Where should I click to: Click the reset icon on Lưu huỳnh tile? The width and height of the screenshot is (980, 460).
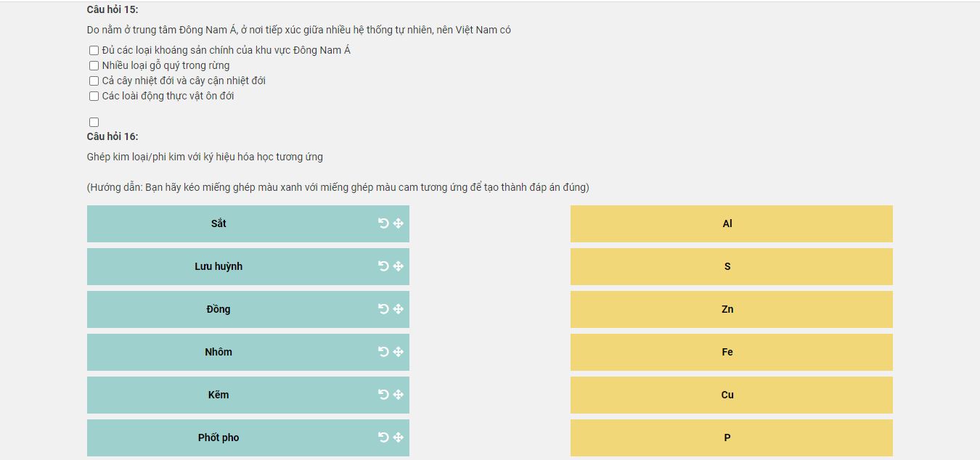coord(383,266)
